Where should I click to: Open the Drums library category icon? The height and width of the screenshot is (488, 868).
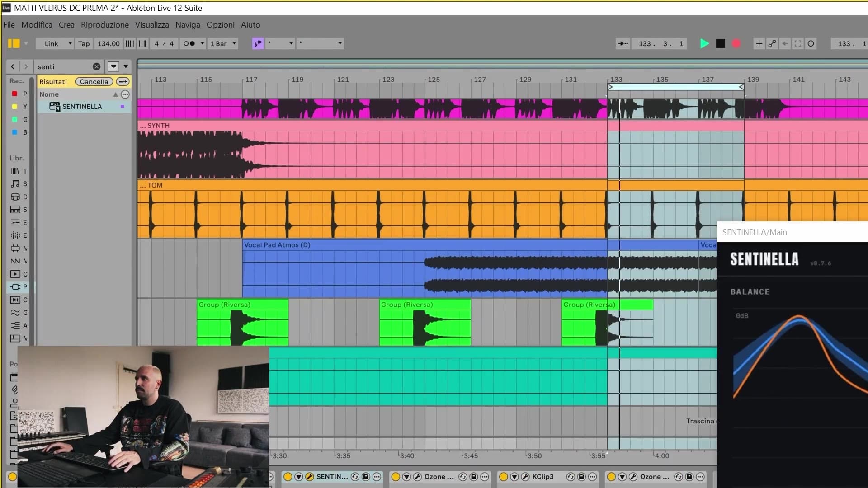[x=15, y=197]
